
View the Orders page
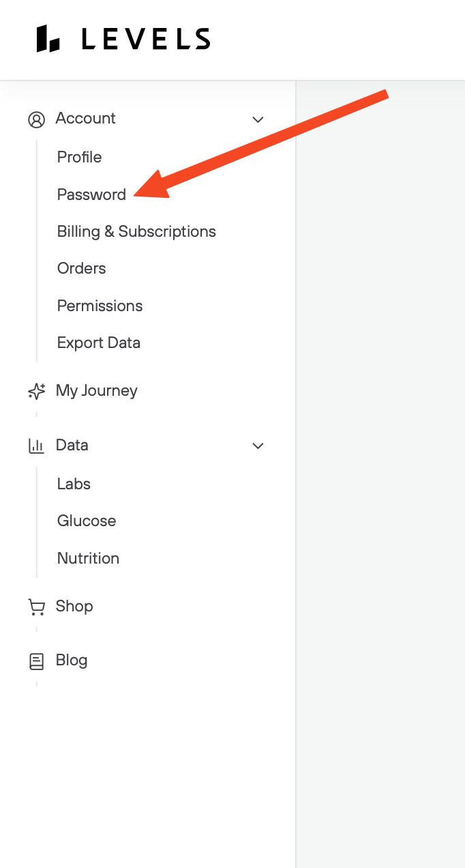click(x=81, y=268)
